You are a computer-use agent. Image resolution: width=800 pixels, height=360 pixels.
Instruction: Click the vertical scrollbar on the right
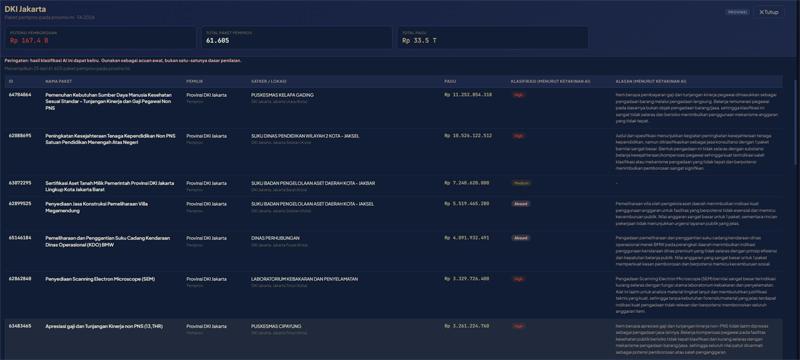[x=796, y=122]
